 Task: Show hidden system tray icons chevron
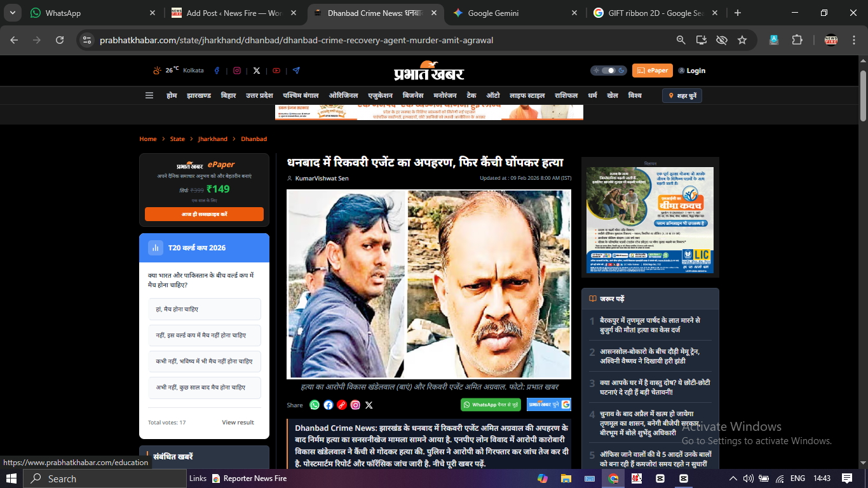coord(733,478)
